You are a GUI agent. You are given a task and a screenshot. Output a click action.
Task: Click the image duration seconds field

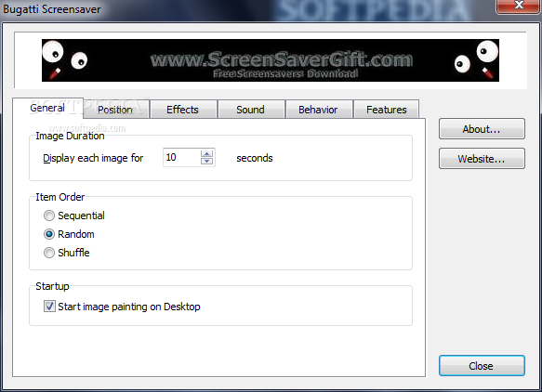pyautogui.click(x=182, y=158)
